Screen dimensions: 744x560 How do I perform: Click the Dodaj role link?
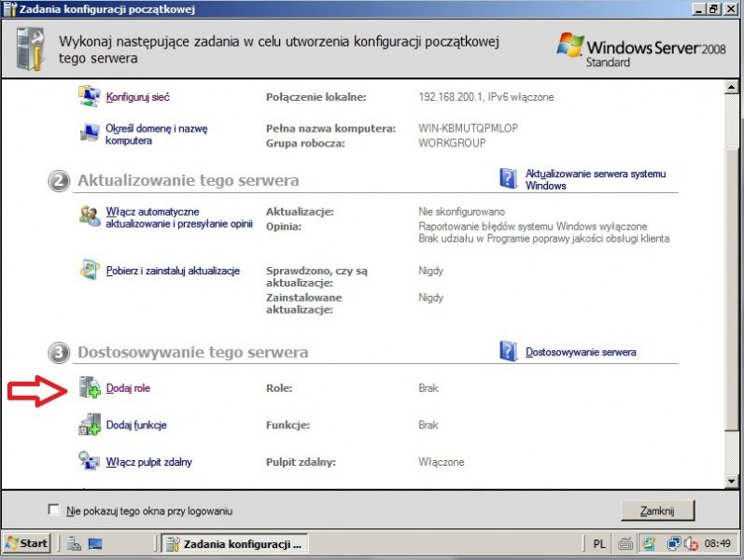pos(128,387)
